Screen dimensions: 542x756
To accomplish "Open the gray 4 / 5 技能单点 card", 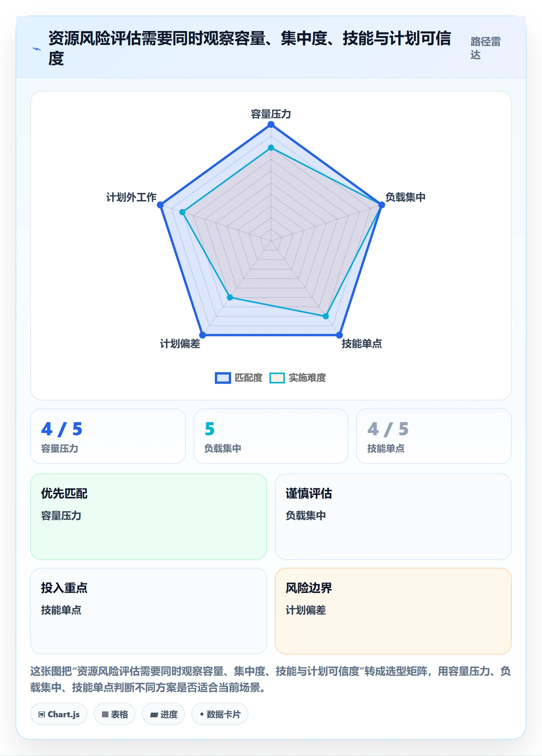I will pyautogui.click(x=434, y=436).
